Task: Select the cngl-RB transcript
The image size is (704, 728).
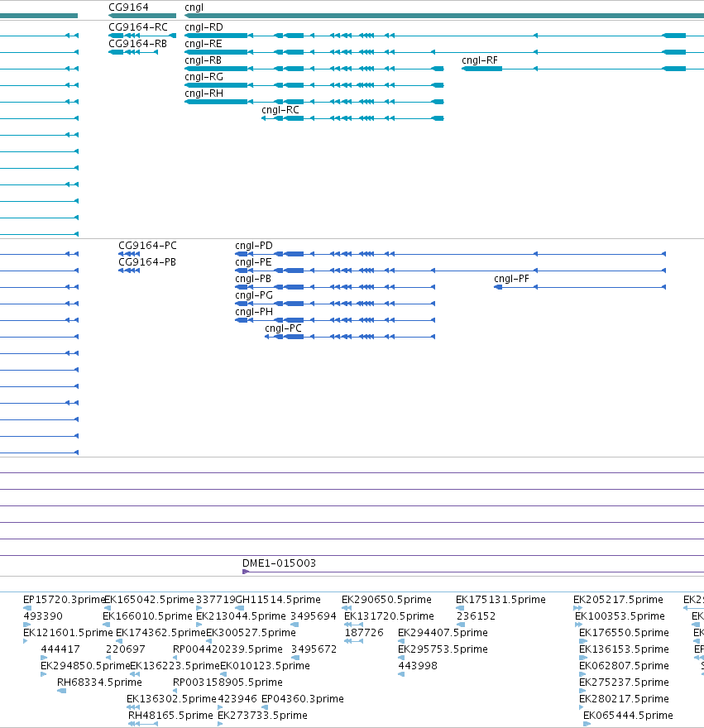Action: click(x=314, y=69)
